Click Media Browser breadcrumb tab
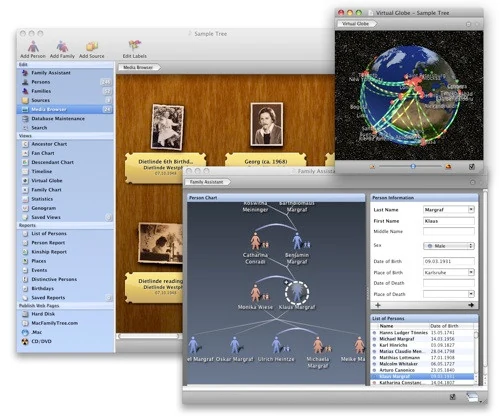This screenshot has width=500, height=417. coord(139,67)
